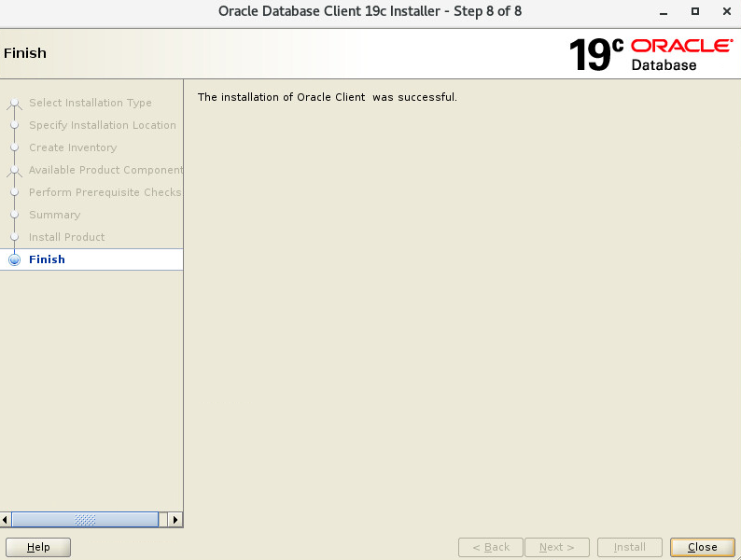Click the Create Inventory step bullet

15,147
